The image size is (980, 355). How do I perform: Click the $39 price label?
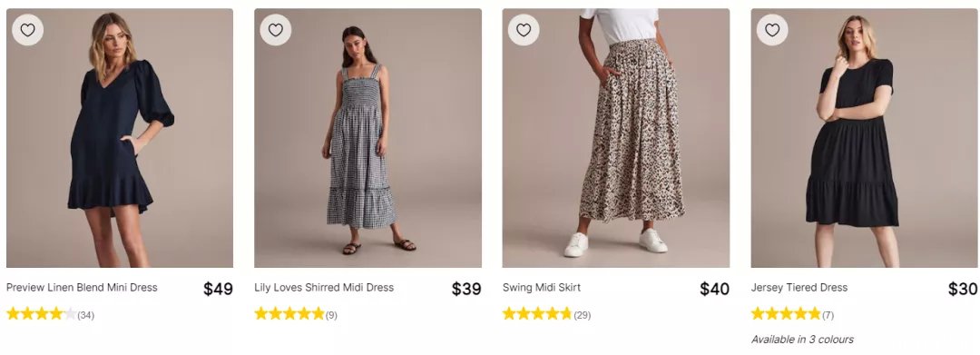(x=466, y=289)
